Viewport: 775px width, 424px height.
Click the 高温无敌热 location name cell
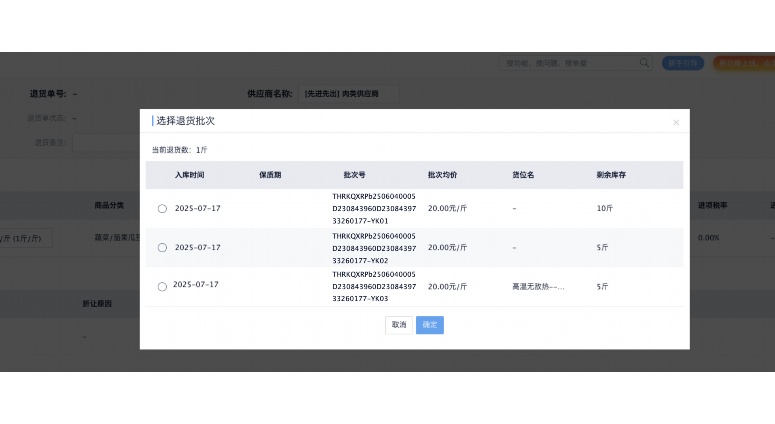538,287
